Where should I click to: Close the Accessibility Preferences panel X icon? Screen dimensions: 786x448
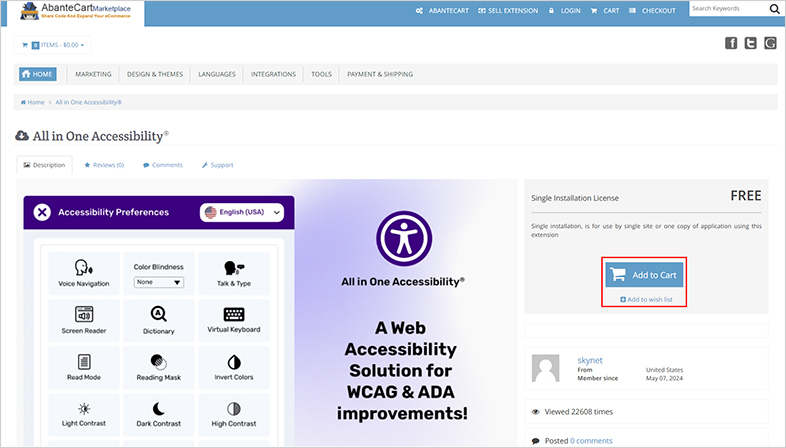tap(42, 212)
